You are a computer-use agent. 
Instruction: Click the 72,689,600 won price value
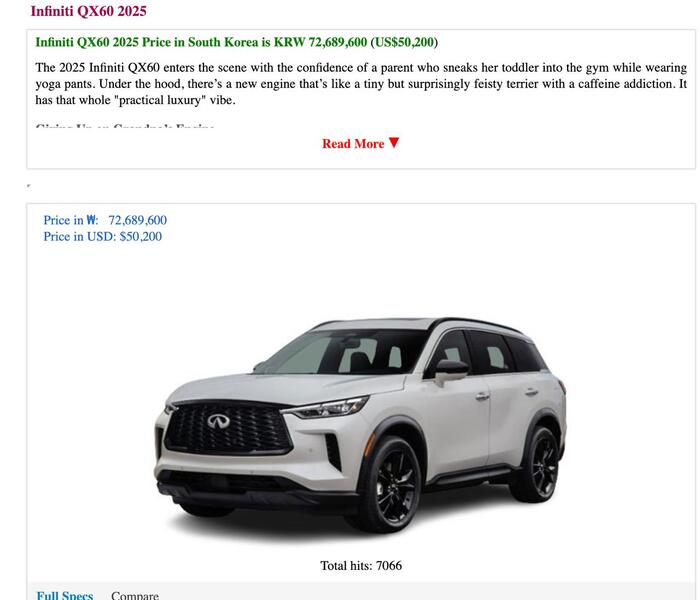click(138, 220)
